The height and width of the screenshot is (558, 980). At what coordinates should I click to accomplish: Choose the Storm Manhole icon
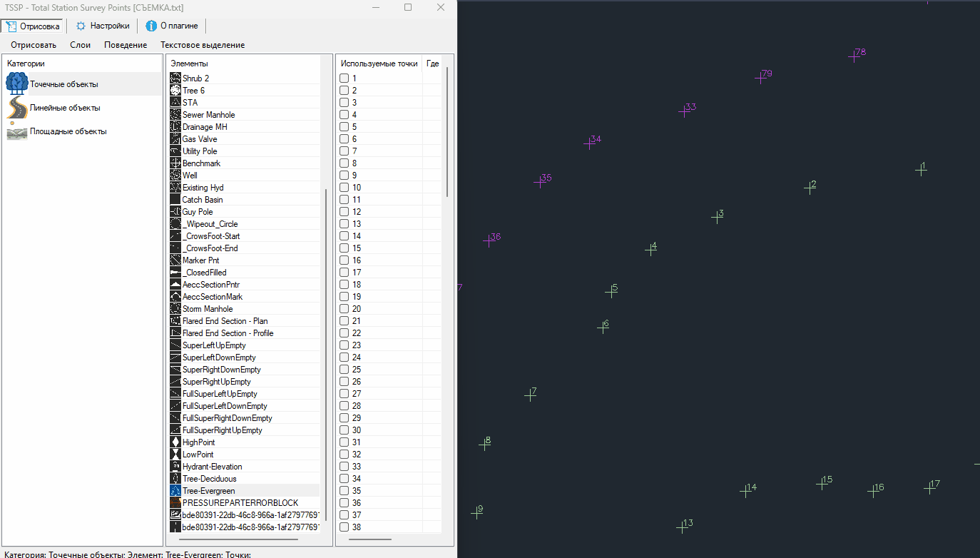coord(175,309)
